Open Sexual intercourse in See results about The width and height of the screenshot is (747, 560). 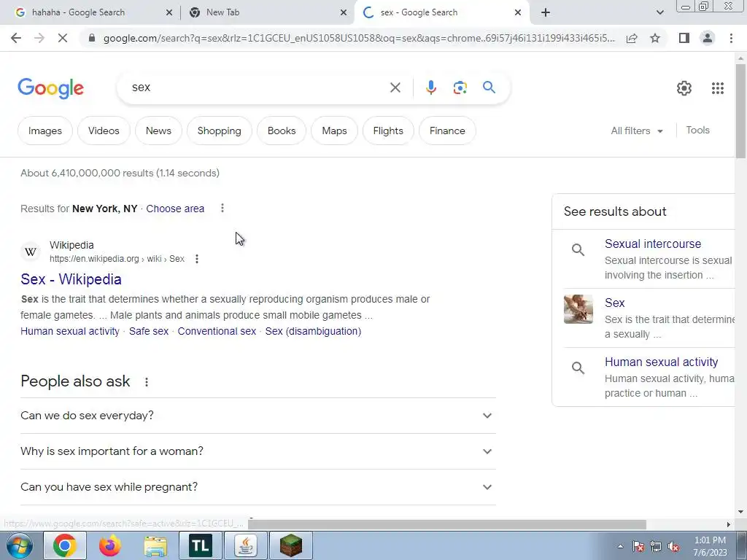point(653,244)
